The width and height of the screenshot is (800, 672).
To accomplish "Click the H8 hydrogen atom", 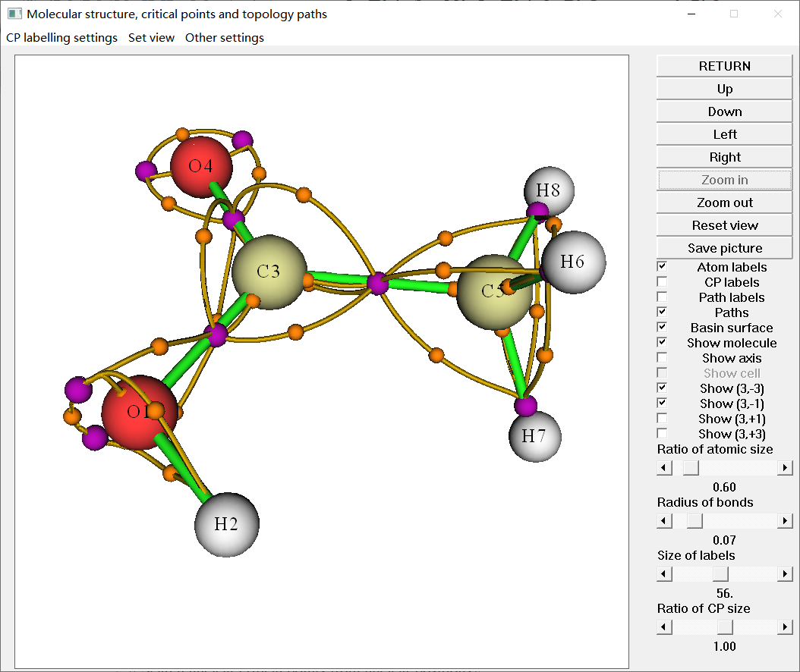I will pos(549,191).
